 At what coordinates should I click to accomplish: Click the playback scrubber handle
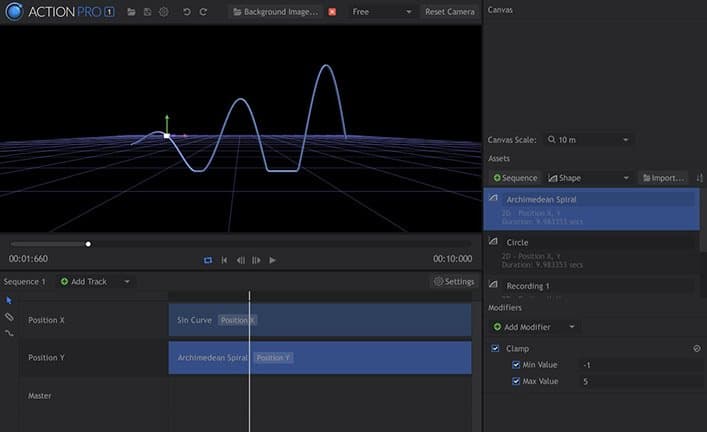[x=88, y=243]
